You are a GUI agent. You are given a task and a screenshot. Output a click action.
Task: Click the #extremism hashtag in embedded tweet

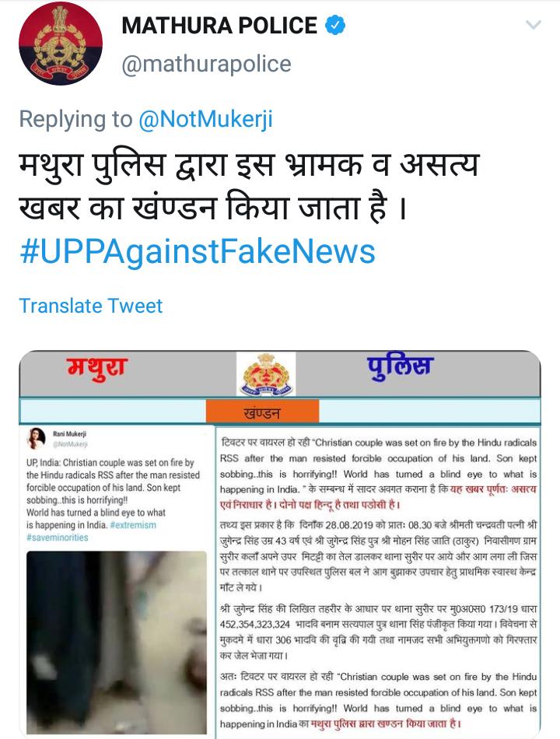[x=133, y=525]
